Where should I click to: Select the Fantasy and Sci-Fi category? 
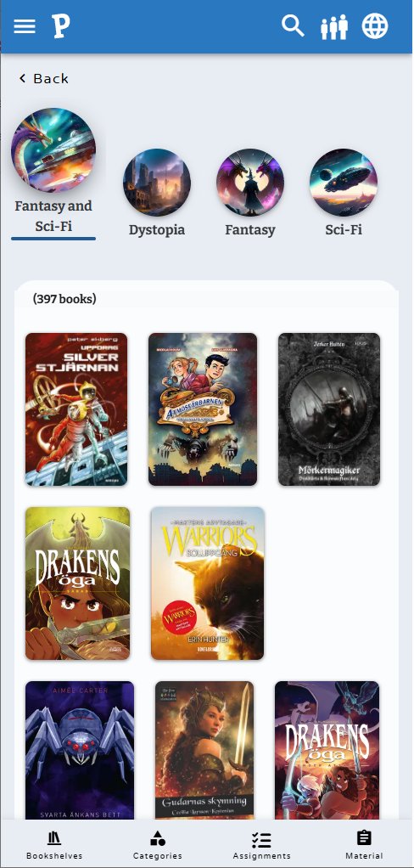point(53,172)
